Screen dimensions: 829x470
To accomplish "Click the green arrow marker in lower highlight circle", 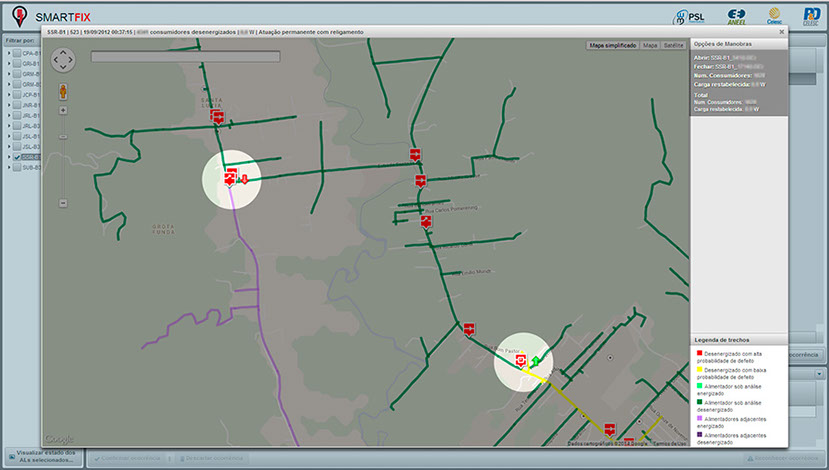I will 535,361.
